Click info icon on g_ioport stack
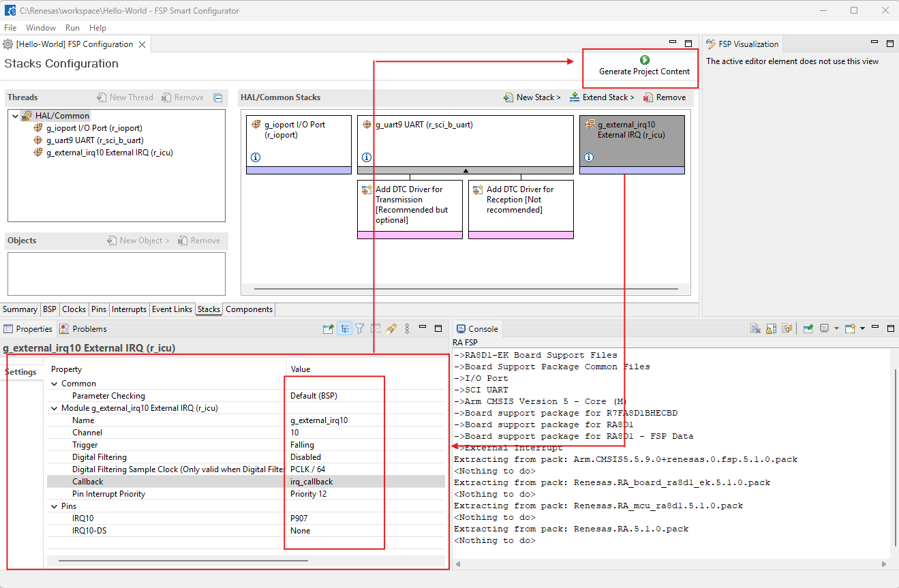The height and width of the screenshot is (588, 899). [x=256, y=157]
